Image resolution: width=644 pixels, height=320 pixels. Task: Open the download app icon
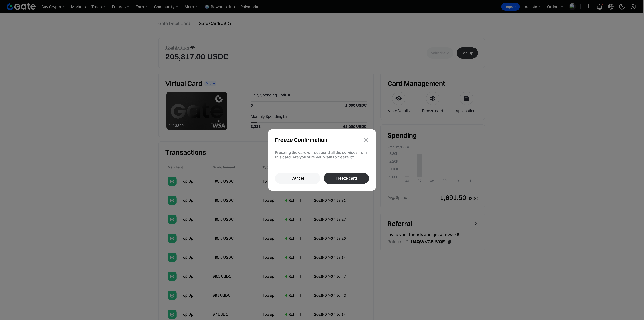(588, 7)
